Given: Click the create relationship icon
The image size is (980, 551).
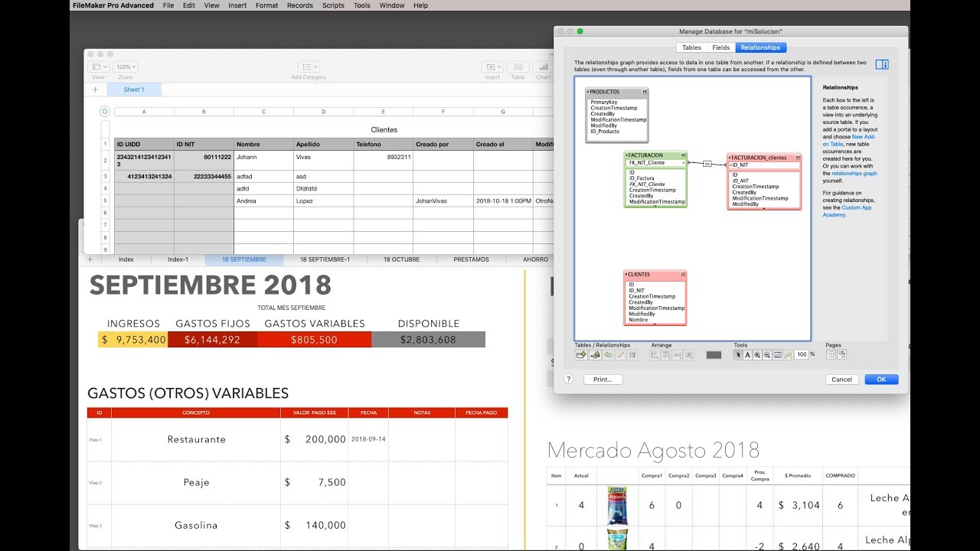Looking at the screenshot, I should 595,355.
